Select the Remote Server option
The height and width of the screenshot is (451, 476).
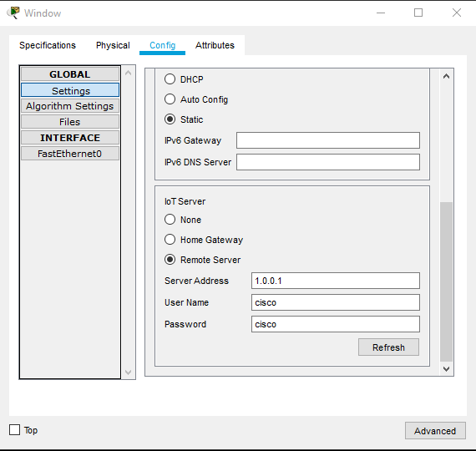click(x=170, y=260)
